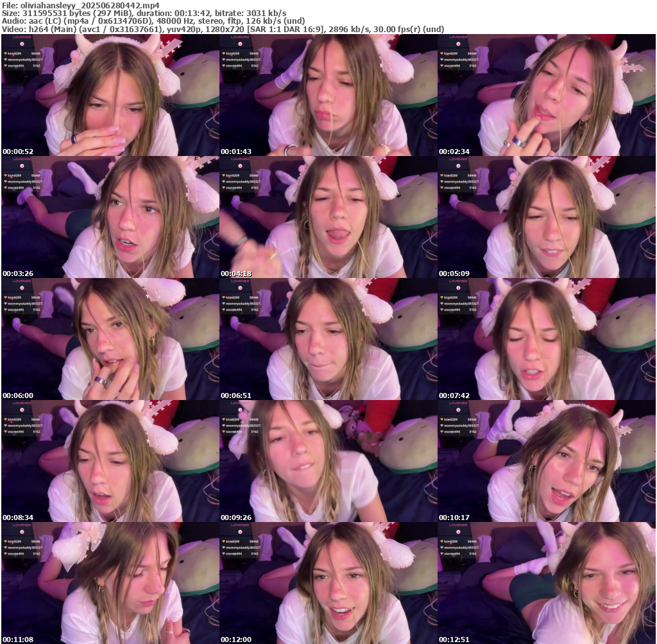Click the 00:12:00 timestamp label text
This screenshot has height=644, width=657.
pos(235,640)
